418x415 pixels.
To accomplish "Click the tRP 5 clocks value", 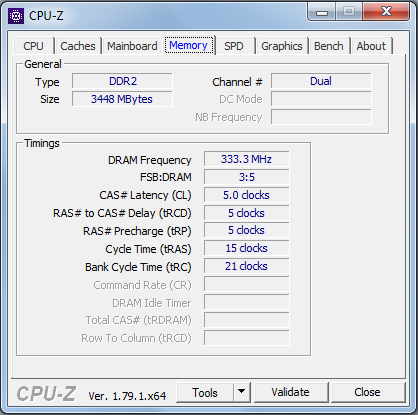I will tap(246, 230).
